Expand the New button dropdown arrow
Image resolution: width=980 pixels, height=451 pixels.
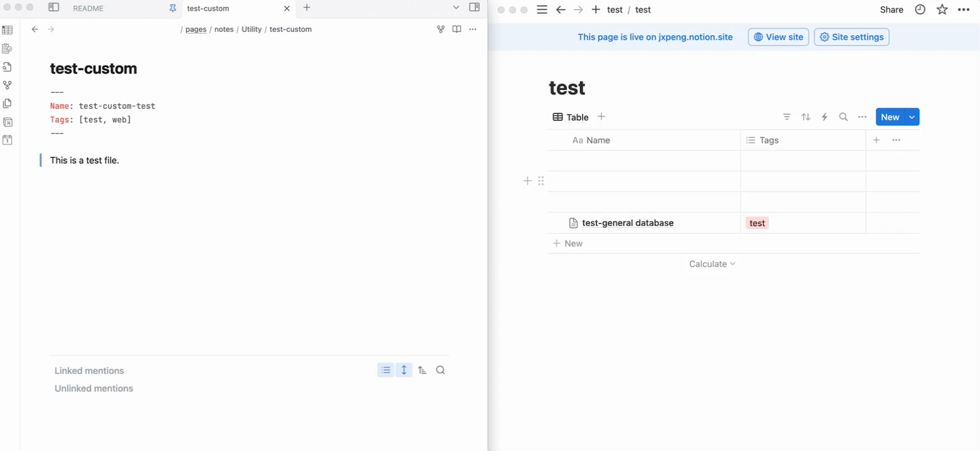pyautogui.click(x=912, y=117)
